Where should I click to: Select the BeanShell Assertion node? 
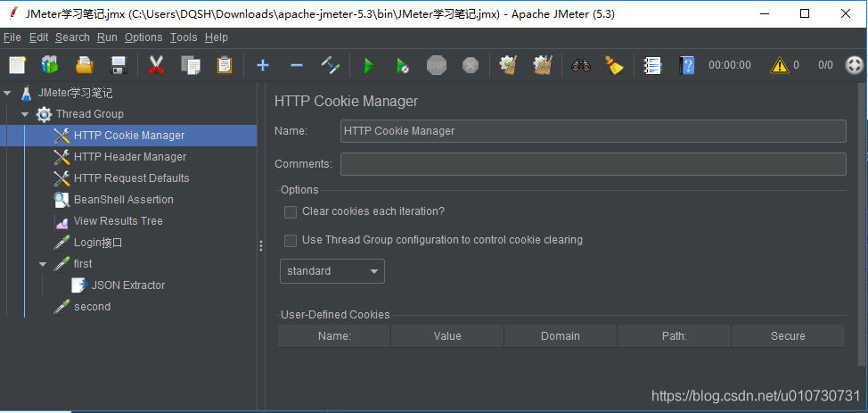[124, 200]
